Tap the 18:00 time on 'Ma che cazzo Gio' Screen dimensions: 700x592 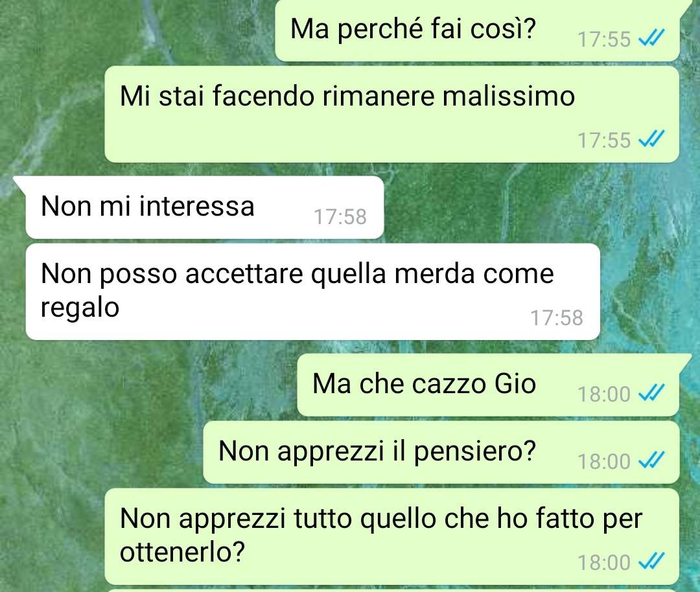pyautogui.click(x=604, y=394)
